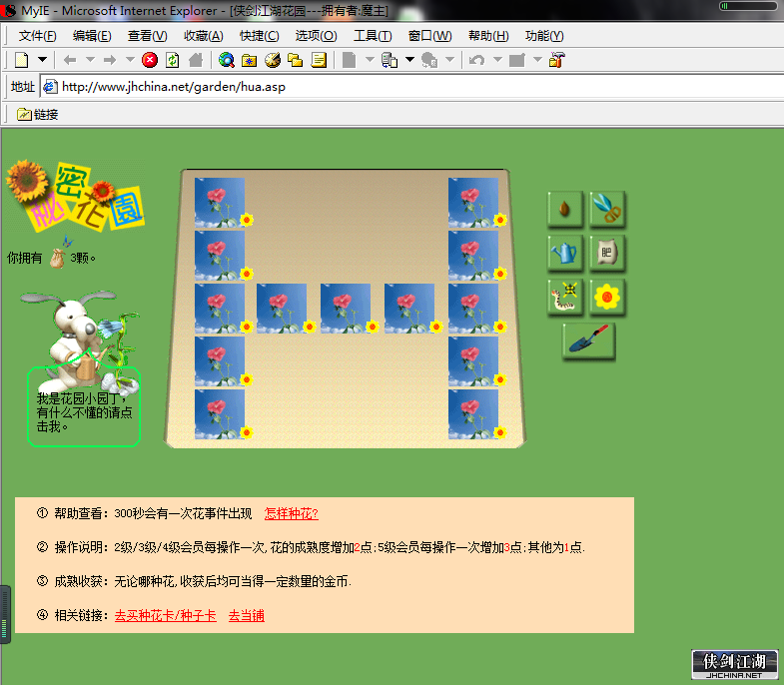Open the 选项(O) menu
This screenshot has width=784, height=685.
[316, 36]
